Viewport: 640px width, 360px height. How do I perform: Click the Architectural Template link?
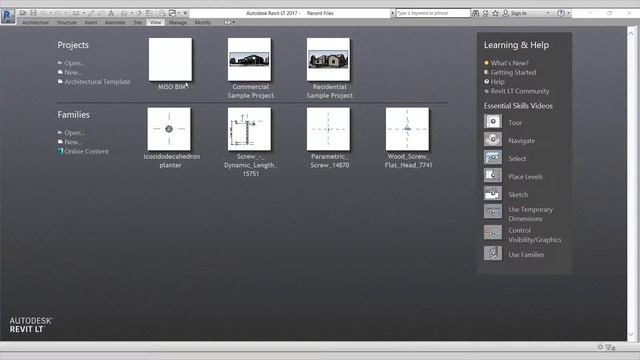97,82
